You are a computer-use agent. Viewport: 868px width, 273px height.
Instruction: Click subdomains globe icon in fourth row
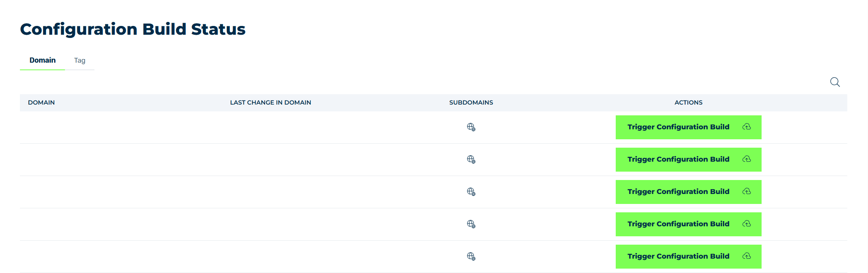click(471, 224)
